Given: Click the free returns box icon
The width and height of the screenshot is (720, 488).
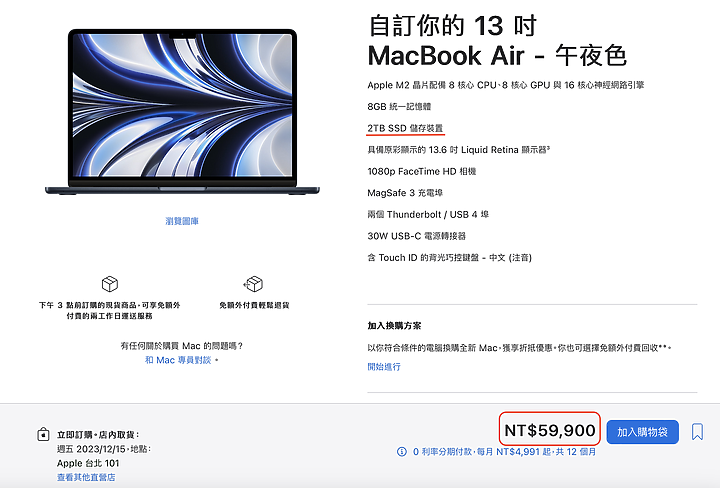Looking at the screenshot, I should click(x=253, y=284).
